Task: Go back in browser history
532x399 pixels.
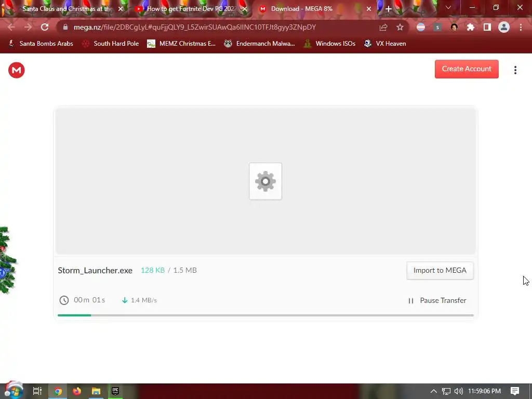Action: point(11,27)
